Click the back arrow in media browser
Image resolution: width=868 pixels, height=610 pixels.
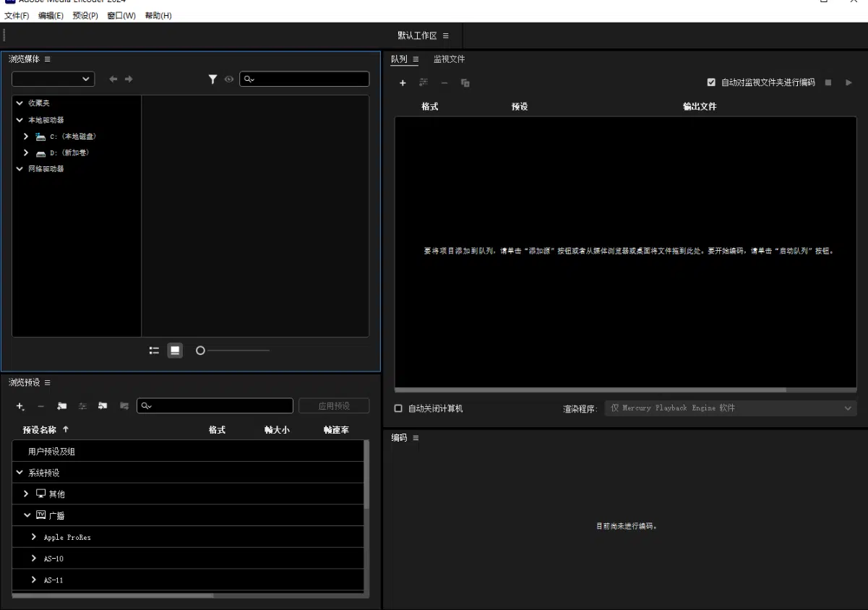pos(113,78)
